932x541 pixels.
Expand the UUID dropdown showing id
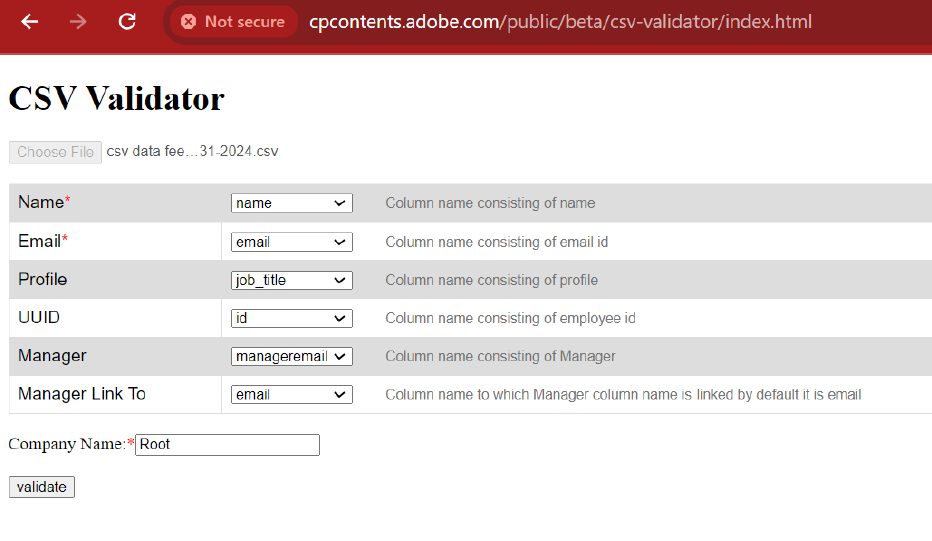point(291,318)
